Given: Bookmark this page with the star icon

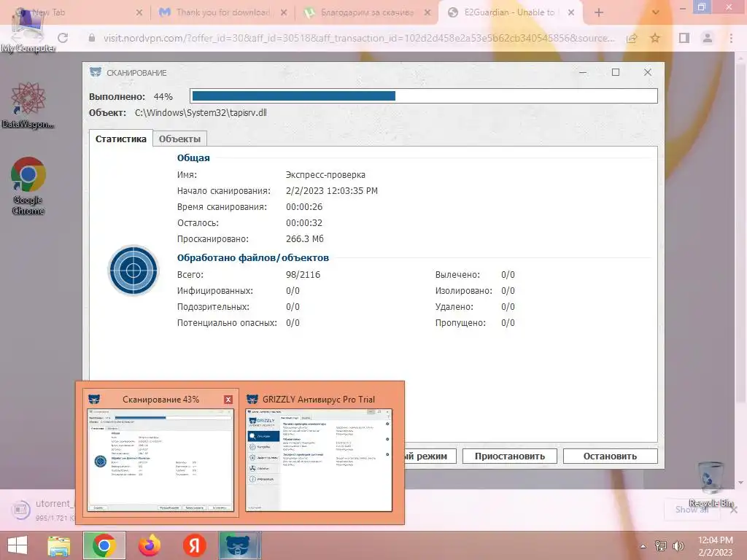Looking at the screenshot, I should pyautogui.click(x=655, y=38).
